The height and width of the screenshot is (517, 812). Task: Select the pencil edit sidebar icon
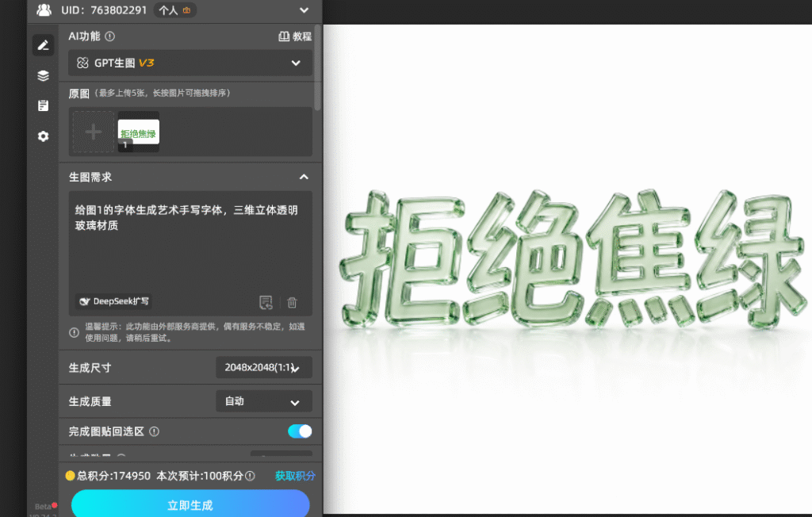coord(43,45)
